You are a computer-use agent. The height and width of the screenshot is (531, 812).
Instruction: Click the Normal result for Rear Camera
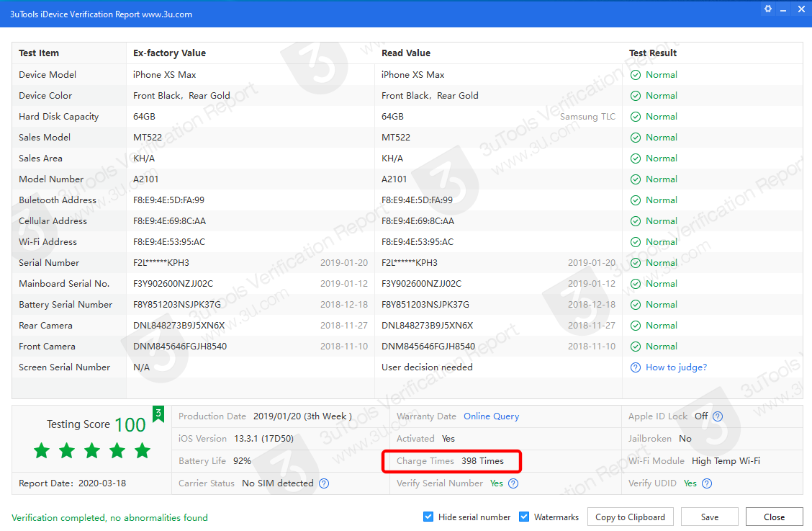[x=662, y=325]
